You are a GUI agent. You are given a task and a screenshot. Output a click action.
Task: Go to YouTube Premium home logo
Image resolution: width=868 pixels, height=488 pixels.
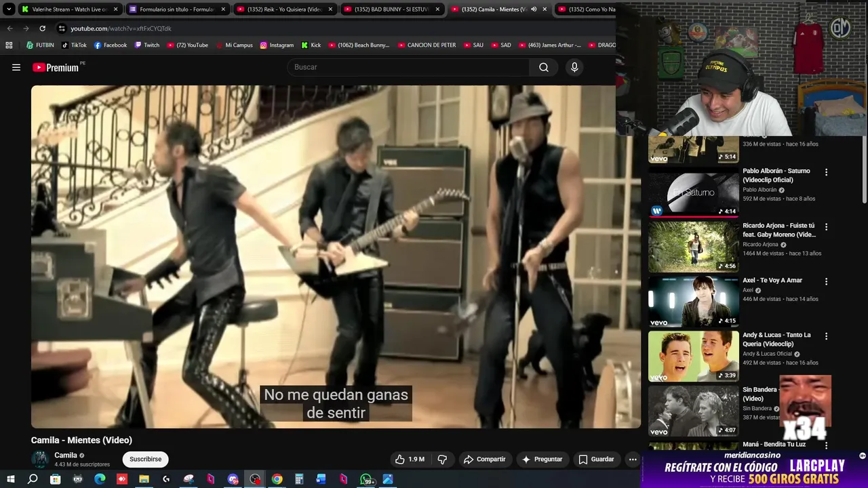point(56,67)
